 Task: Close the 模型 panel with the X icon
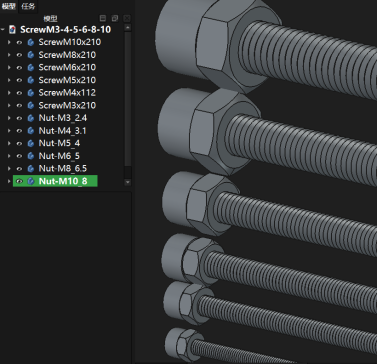(x=127, y=18)
